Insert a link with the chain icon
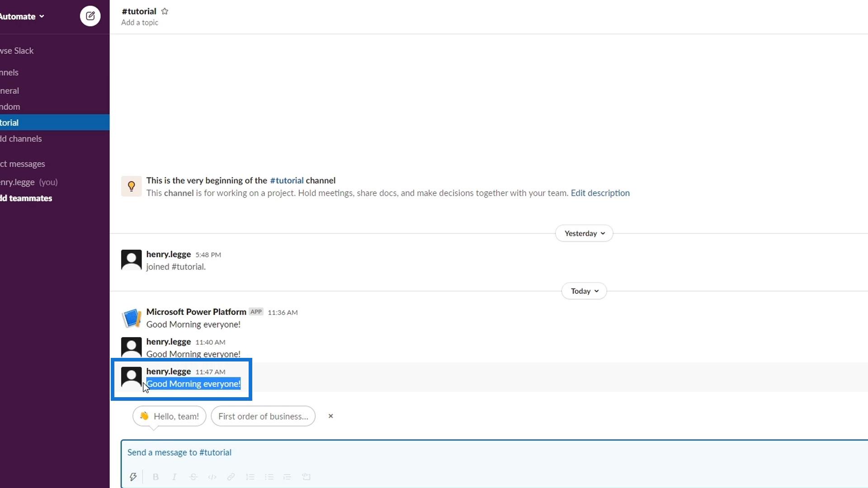Screen dimensions: 868x488 tap(231, 477)
